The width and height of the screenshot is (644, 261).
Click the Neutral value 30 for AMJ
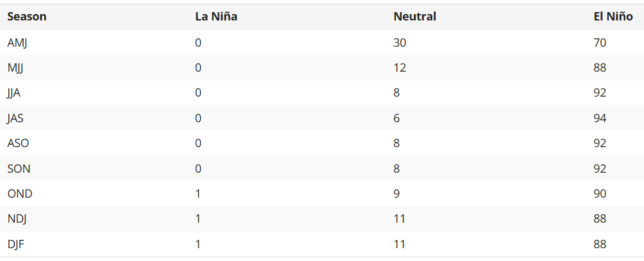pos(400,43)
